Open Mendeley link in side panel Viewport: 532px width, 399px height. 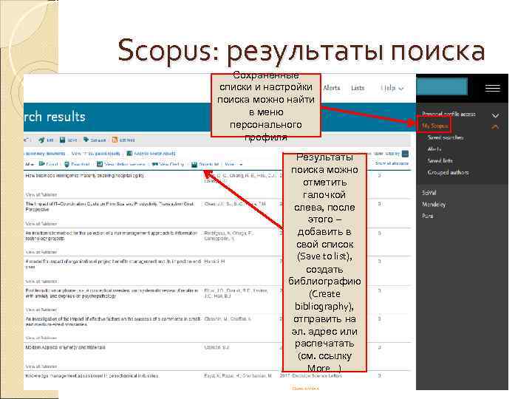434,204
